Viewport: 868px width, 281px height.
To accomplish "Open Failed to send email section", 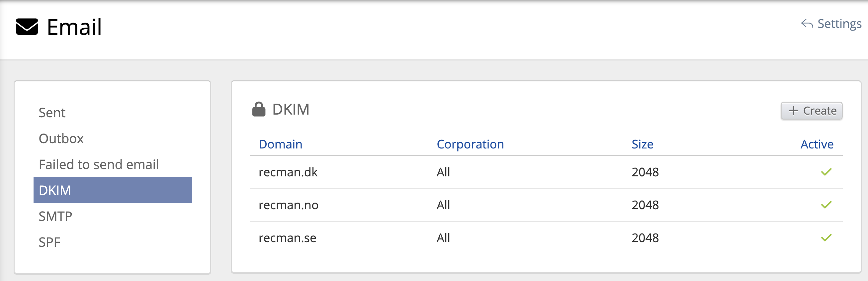I will click(x=113, y=164).
